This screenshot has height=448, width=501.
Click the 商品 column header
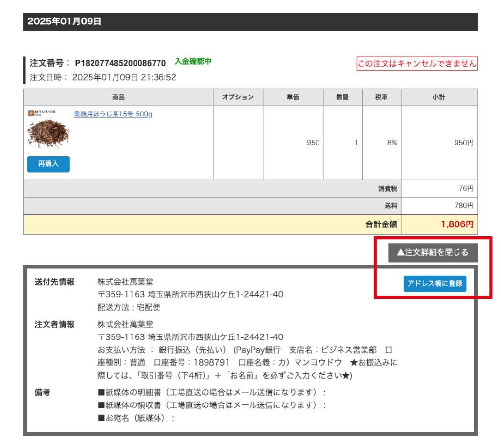(118, 97)
